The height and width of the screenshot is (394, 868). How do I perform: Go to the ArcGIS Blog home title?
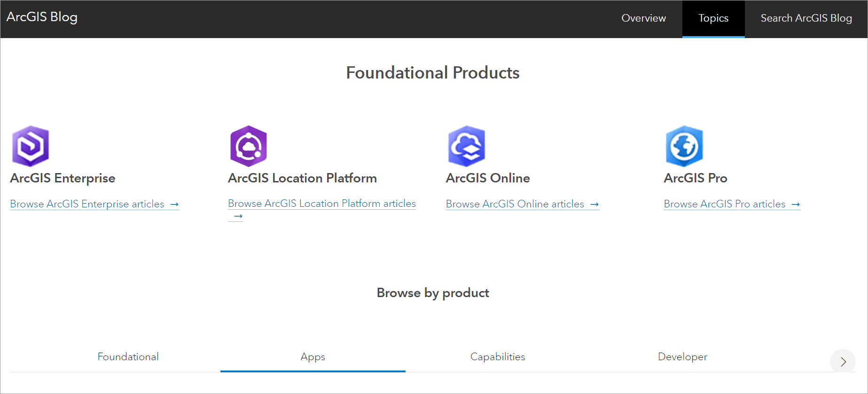click(x=42, y=17)
